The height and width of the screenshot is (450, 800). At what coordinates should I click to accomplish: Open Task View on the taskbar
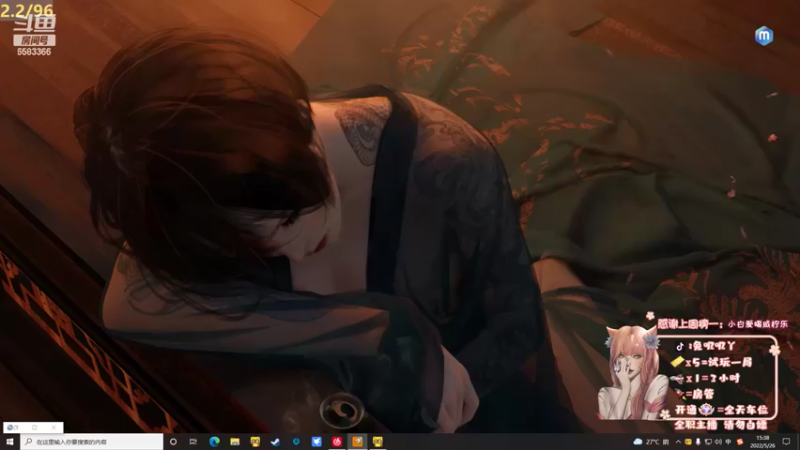point(193,442)
